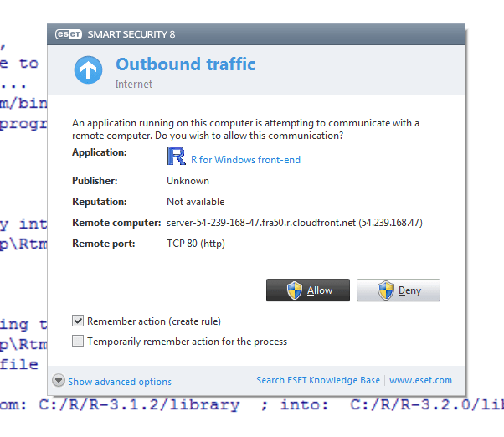Click the Internet subtitle under the heading

click(x=134, y=85)
